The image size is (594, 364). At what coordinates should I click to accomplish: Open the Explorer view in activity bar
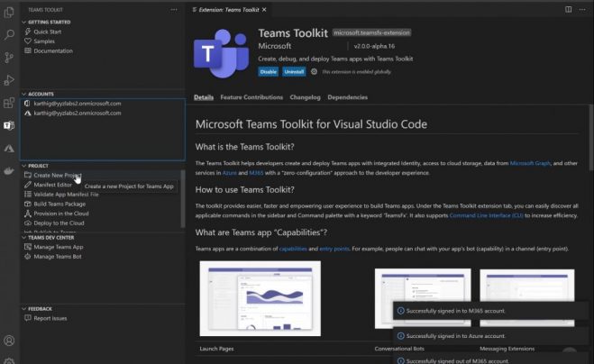[9, 13]
